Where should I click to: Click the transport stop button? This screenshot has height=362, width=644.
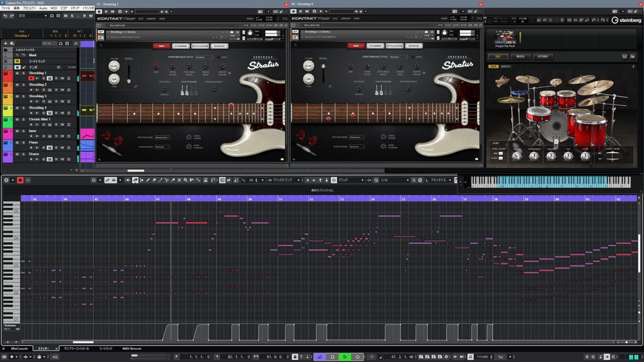[332, 357]
